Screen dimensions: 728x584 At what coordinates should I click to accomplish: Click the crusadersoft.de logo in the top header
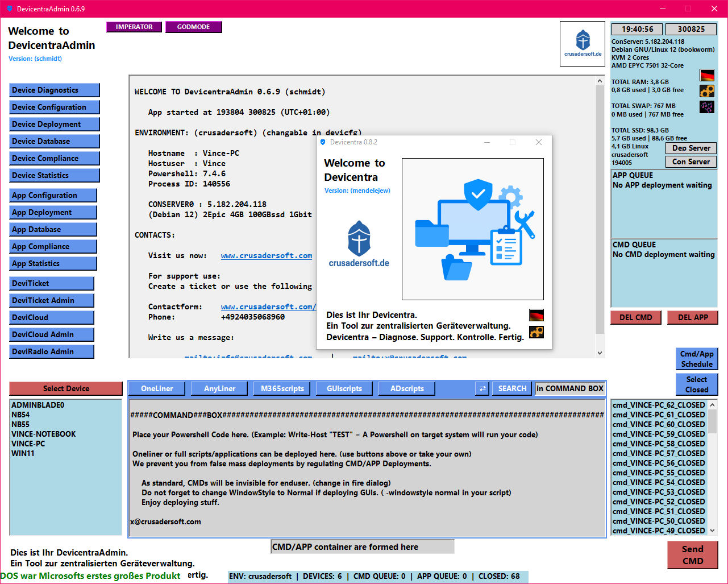pos(583,44)
